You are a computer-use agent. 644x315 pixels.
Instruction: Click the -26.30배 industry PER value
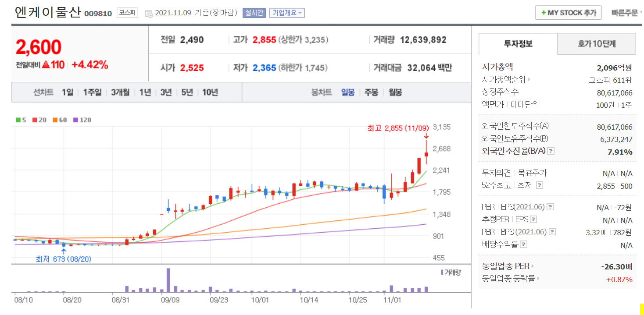point(616,266)
